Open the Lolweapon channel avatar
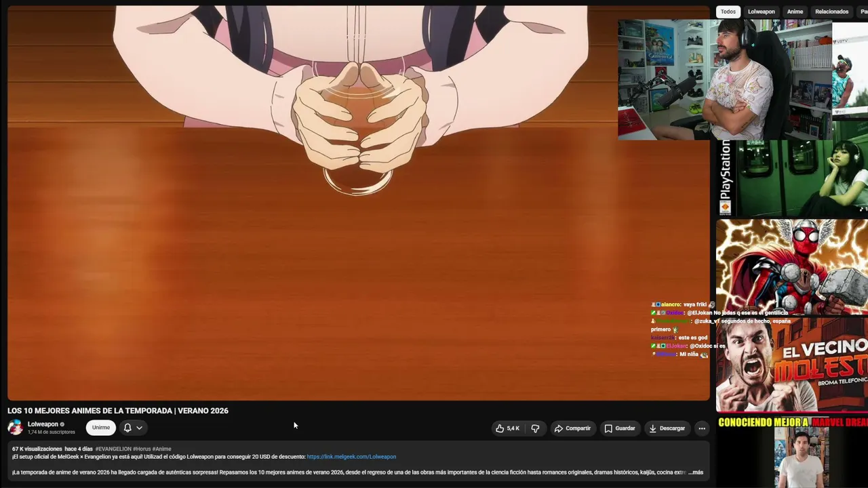This screenshot has height=488, width=868. pyautogui.click(x=15, y=428)
